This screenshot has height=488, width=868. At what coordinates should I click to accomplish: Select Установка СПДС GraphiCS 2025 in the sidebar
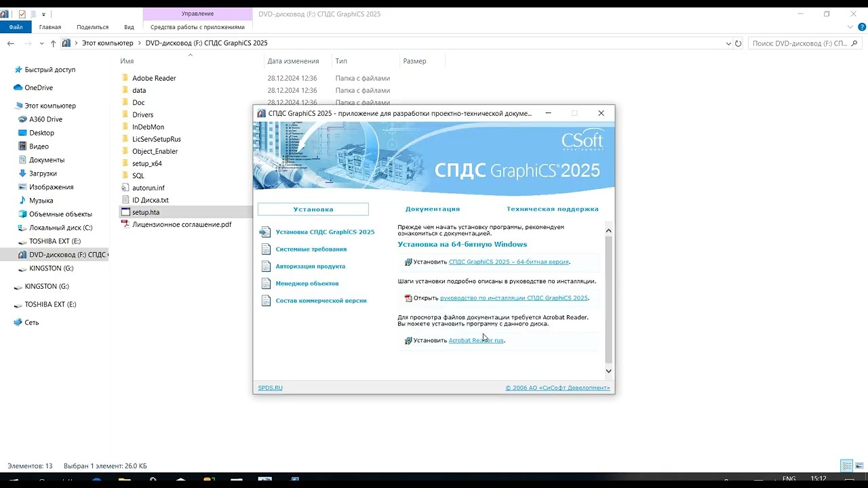click(x=325, y=232)
